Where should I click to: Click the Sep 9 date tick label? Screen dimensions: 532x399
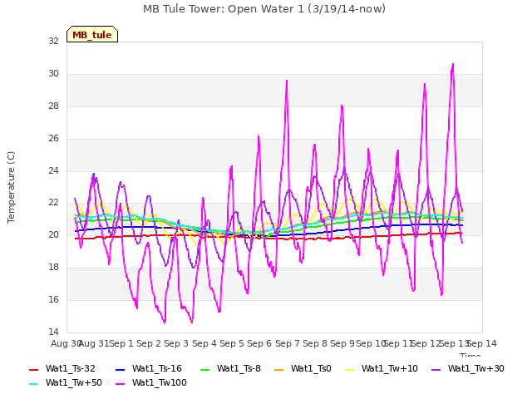tap(342, 343)
